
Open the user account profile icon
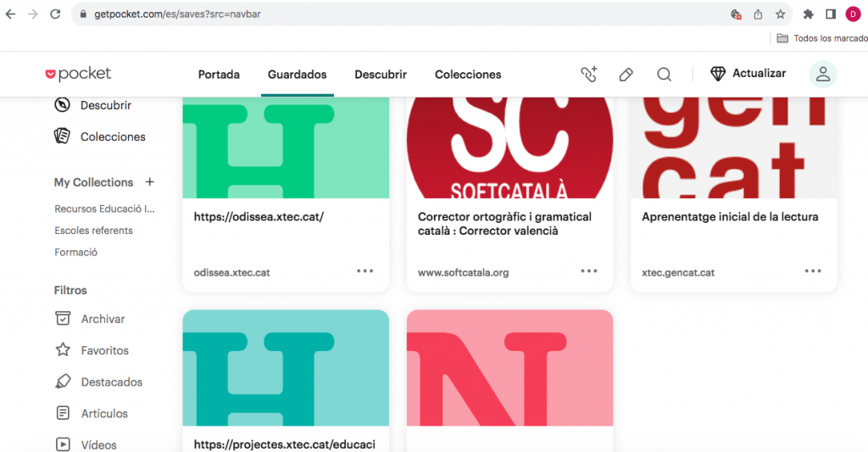[822, 75]
